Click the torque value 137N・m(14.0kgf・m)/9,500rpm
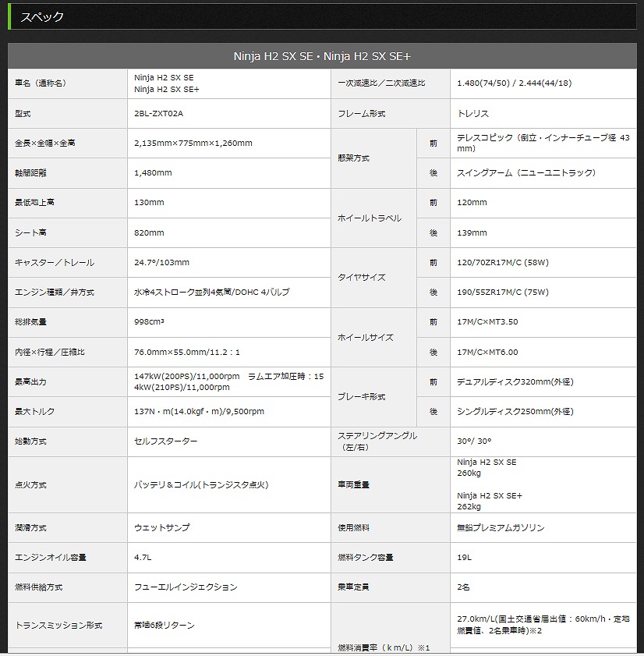The image size is (644, 656). pos(199,412)
